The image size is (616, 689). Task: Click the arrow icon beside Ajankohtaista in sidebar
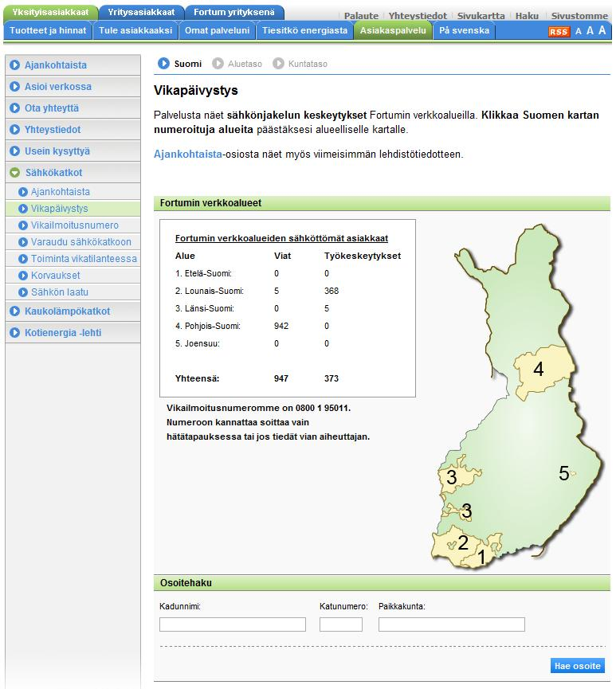tap(14, 65)
